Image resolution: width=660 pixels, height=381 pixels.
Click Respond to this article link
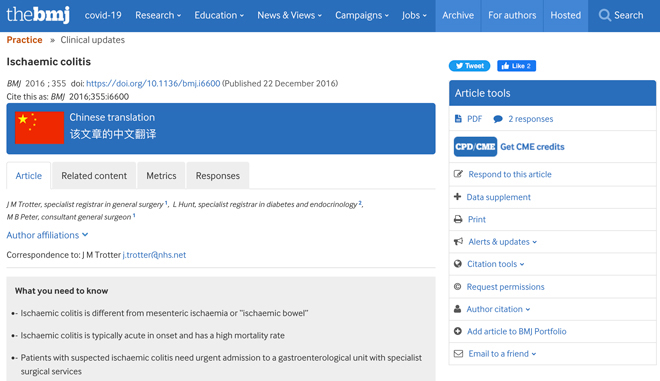pos(510,174)
